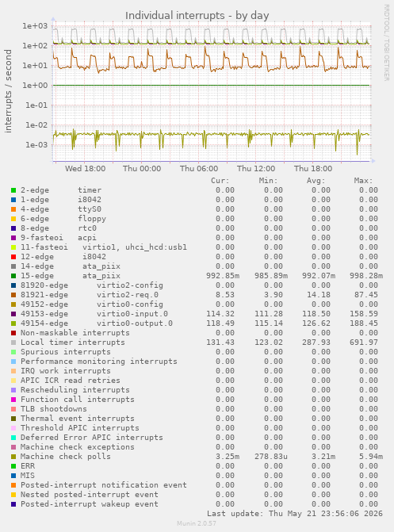Click the orange 4-edge ttyS0 legend swatch
This screenshot has height=532, width=394.
coord(13,209)
